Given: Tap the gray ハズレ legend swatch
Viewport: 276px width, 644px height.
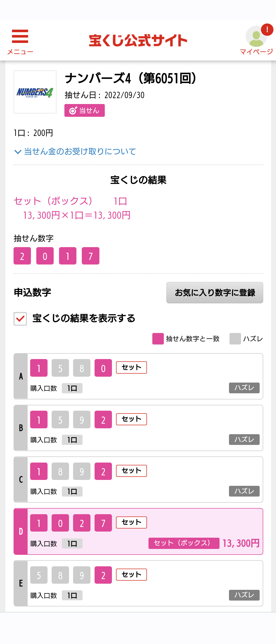Looking at the screenshot, I should [x=235, y=339].
